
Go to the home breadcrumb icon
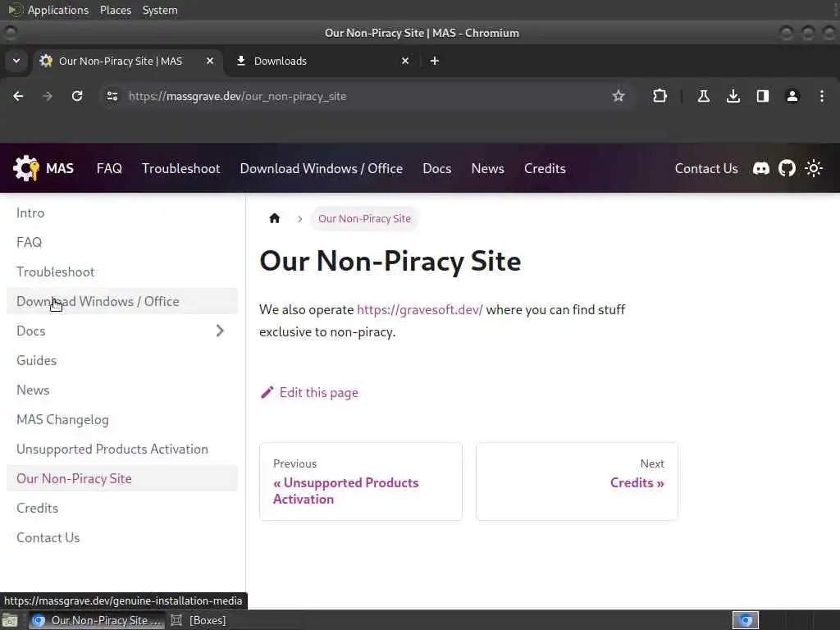coord(275,218)
